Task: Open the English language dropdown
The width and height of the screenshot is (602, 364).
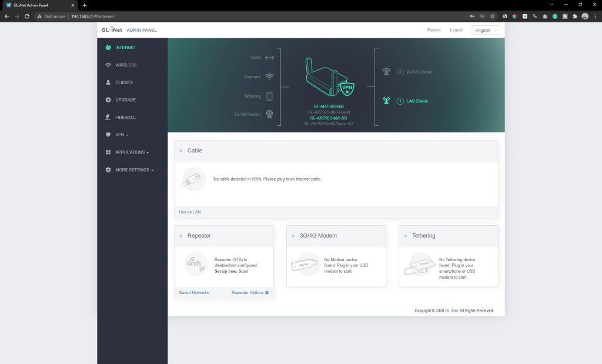Action: point(486,31)
